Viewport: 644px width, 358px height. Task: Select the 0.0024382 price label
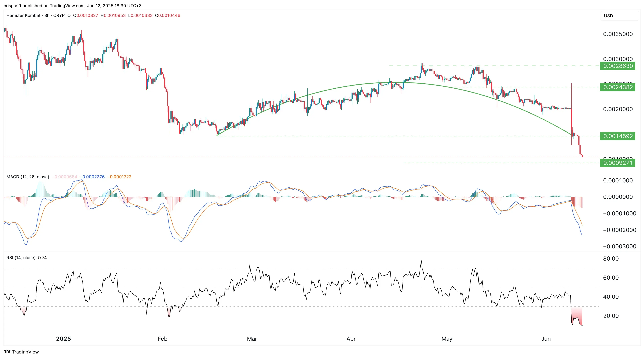tap(618, 87)
